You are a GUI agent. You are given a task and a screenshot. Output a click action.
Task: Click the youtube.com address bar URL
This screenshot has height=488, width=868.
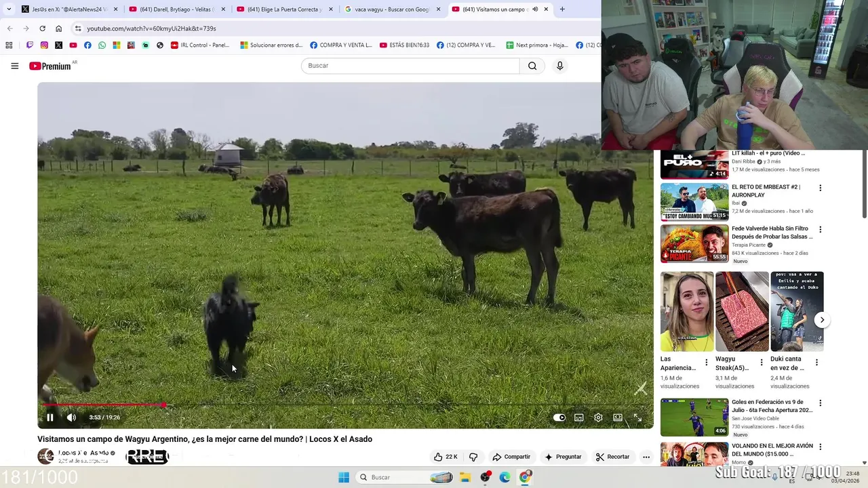(151, 28)
